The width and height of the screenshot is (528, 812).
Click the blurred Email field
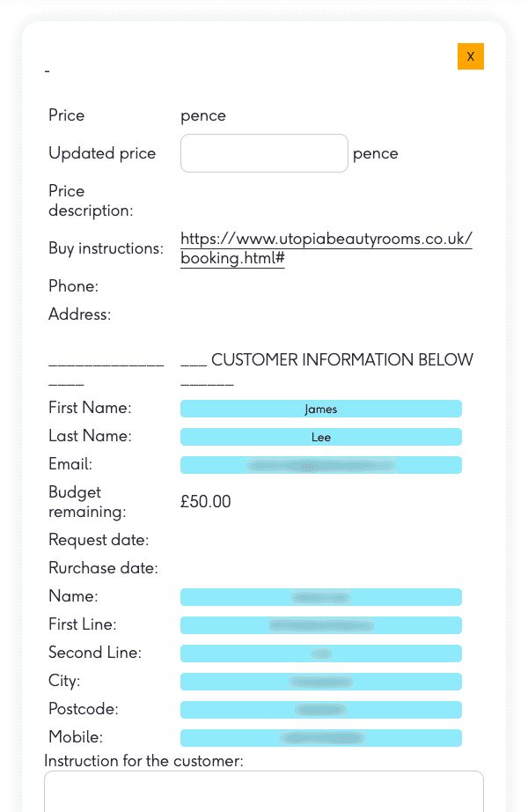click(x=321, y=465)
